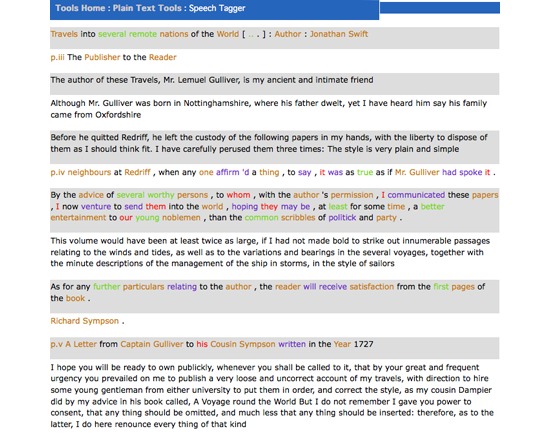The height and width of the screenshot is (440, 550).
Task: Click the paragraph mentioning Nottinghamshire
Action: tap(269, 109)
